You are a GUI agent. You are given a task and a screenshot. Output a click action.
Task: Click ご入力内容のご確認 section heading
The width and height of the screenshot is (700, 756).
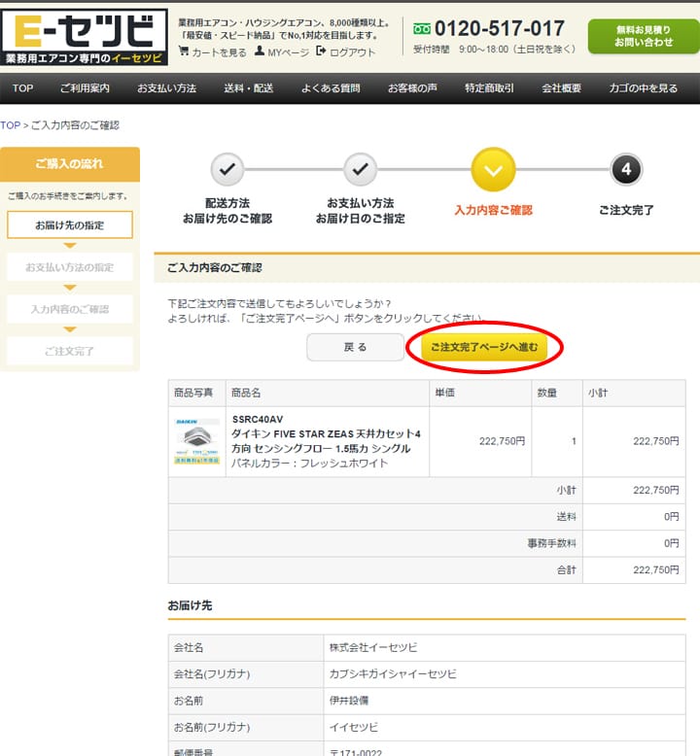point(214,267)
